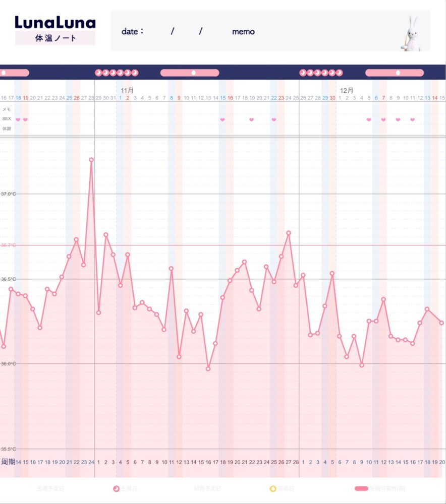
Task: Click the pink 妊娠可能性 bar in the legend
Action: pyautogui.click(x=361, y=488)
